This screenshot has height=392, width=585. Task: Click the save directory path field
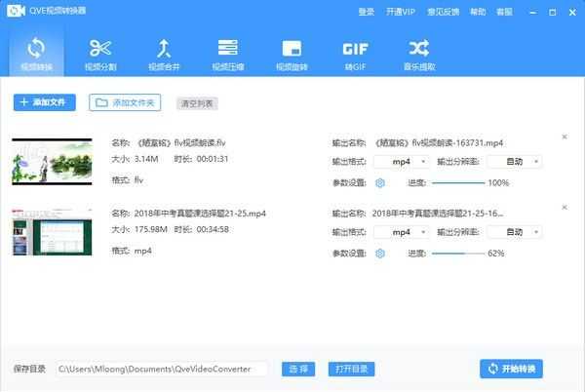pyautogui.click(x=162, y=369)
